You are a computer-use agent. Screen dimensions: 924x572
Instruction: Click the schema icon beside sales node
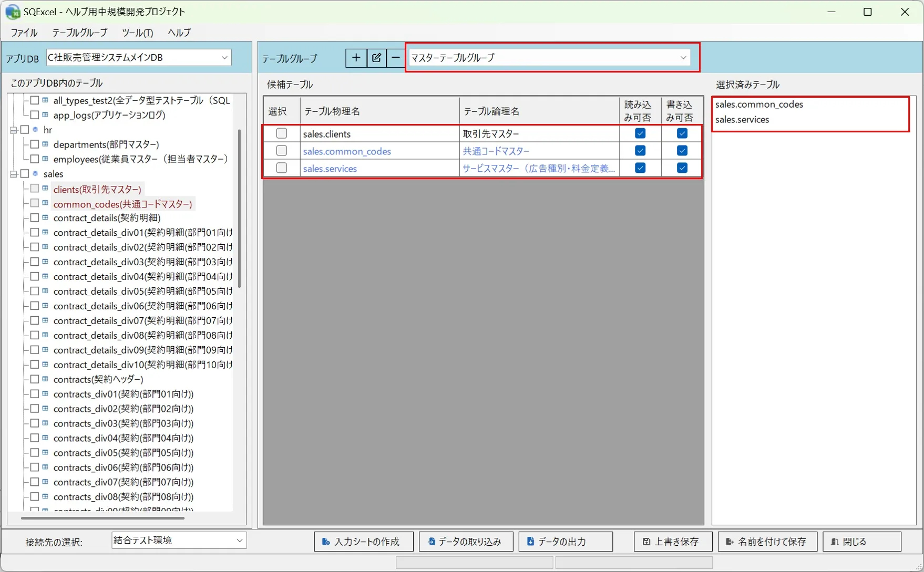tap(35, 173)
